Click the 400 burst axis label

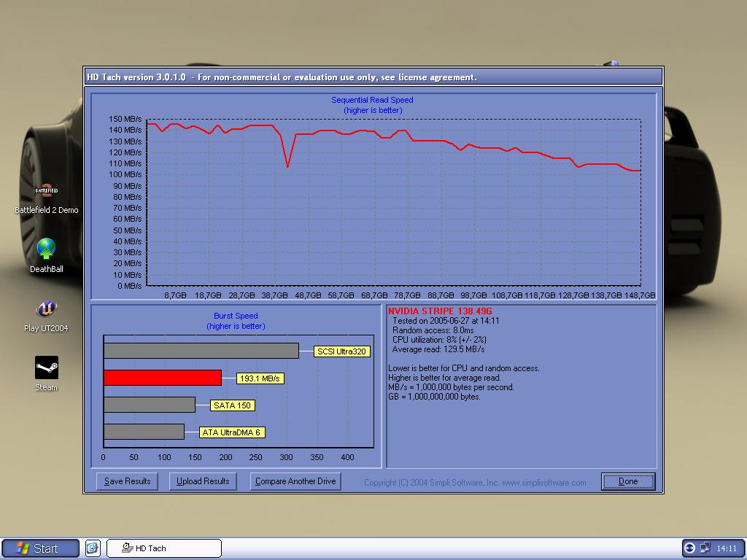[x=348, y=457]
